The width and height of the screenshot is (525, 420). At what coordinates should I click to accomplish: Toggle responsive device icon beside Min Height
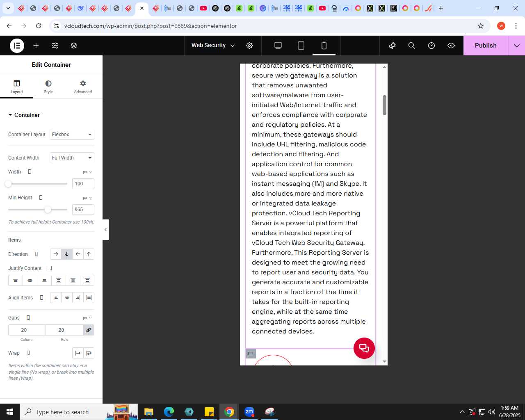tap(41, 198)
